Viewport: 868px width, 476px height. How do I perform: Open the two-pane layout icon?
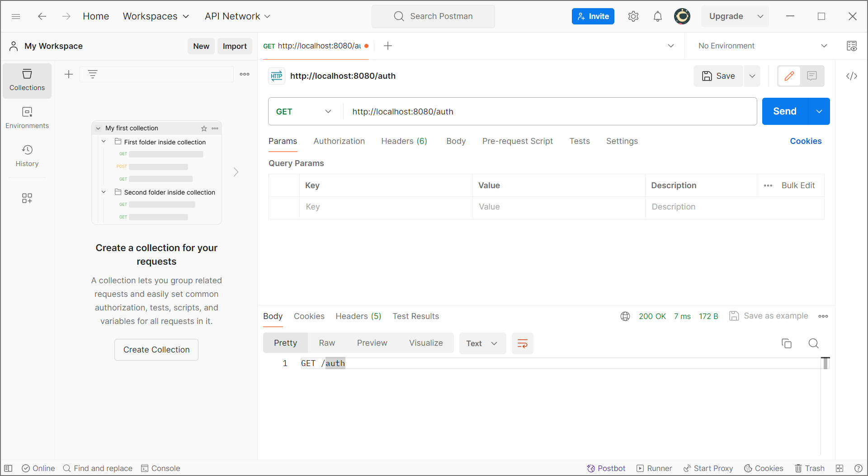coord(840,468)
